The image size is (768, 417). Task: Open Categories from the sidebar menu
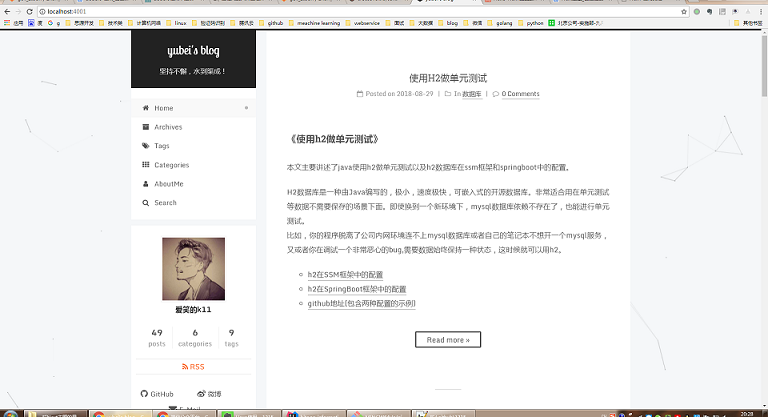tap(193, 165)
